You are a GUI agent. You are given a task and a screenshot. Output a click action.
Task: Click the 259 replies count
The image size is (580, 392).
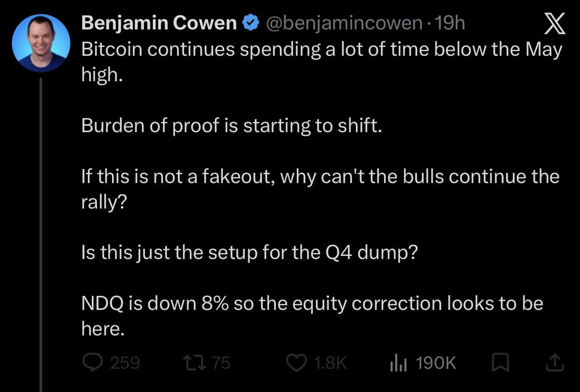pyautogui.click(x=125, y=363)
